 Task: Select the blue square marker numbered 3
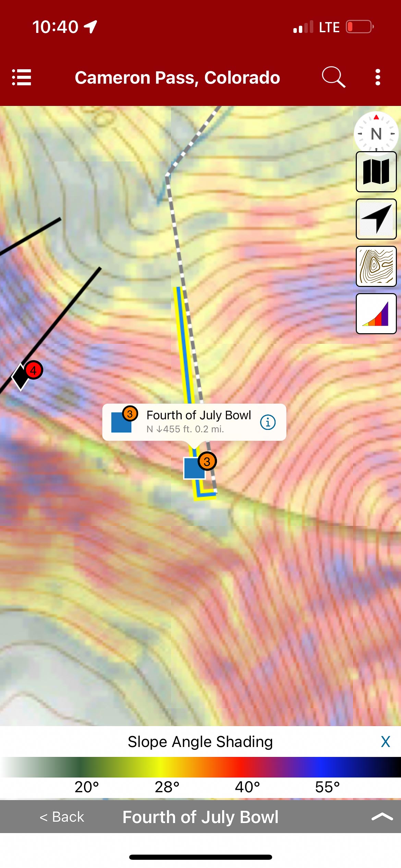pyautogui.click(x=195, y=468)
